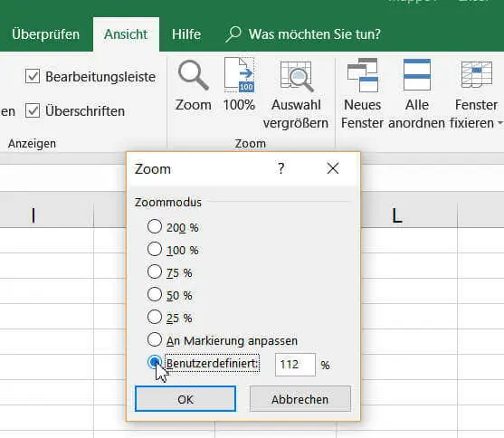The image size is (504, 438).
Task: Select the Benutzerdefiniert radio button
Action: [155, 362]
